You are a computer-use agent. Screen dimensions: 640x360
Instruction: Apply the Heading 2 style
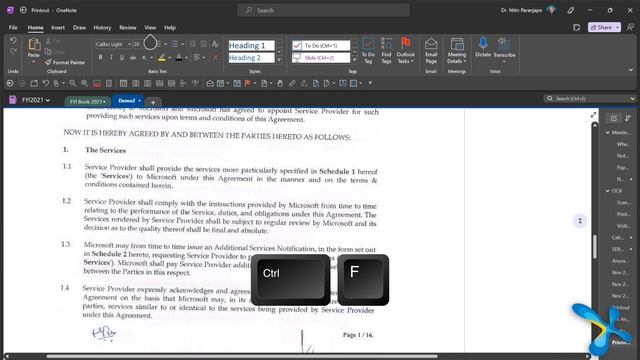click(251, 58)
